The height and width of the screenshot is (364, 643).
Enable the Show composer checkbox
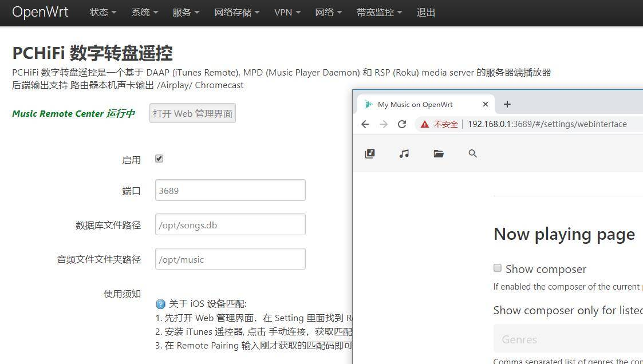(497, 268)
